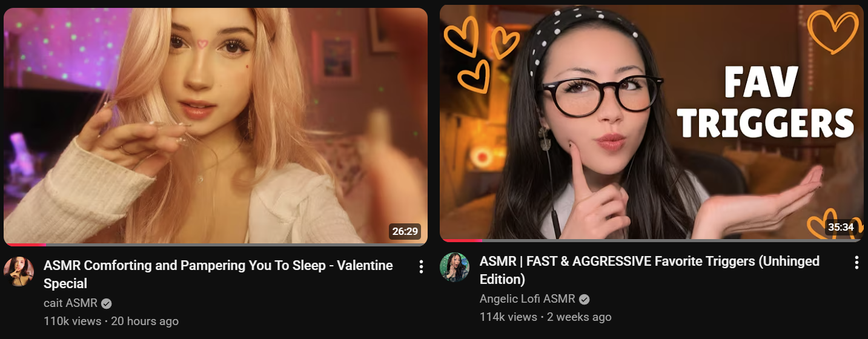Click the red watch progress bar on the Triggers video

click(x=461, y=241)
